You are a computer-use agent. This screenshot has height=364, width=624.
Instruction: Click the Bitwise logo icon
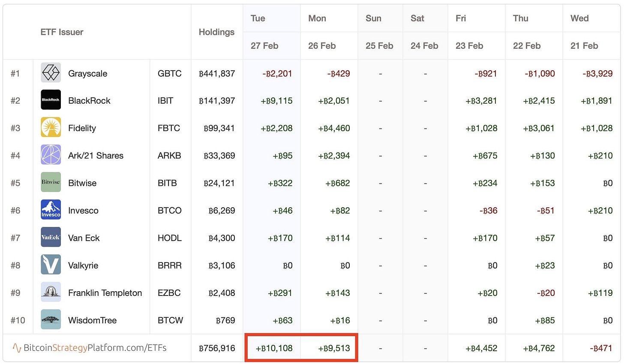(x=51, y=182)
